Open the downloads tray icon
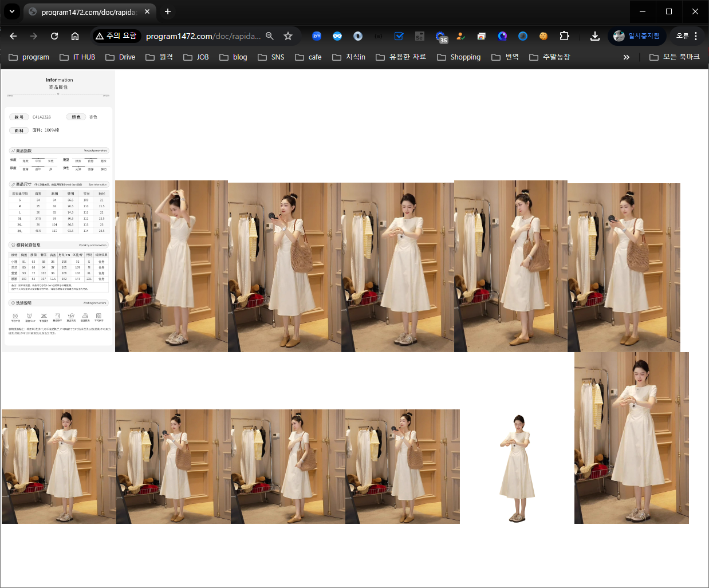 (x=595, y=36)
